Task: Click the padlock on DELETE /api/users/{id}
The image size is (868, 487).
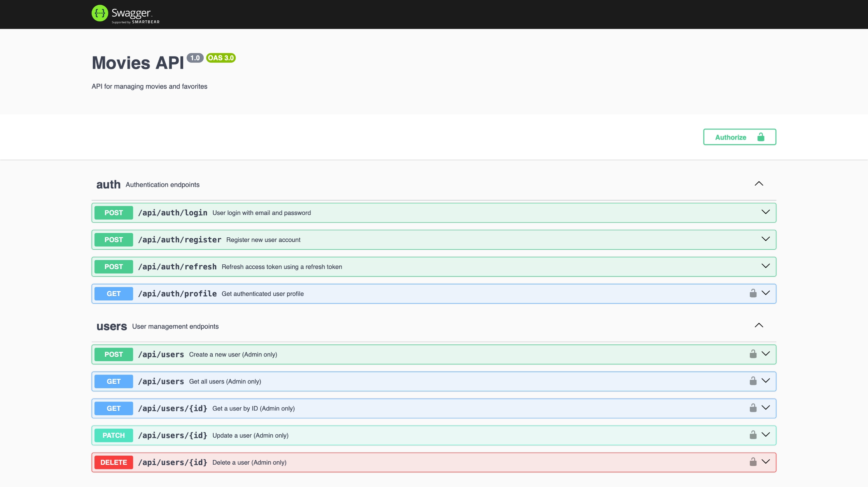Action: pyautogui.click(x=753, y=462)
